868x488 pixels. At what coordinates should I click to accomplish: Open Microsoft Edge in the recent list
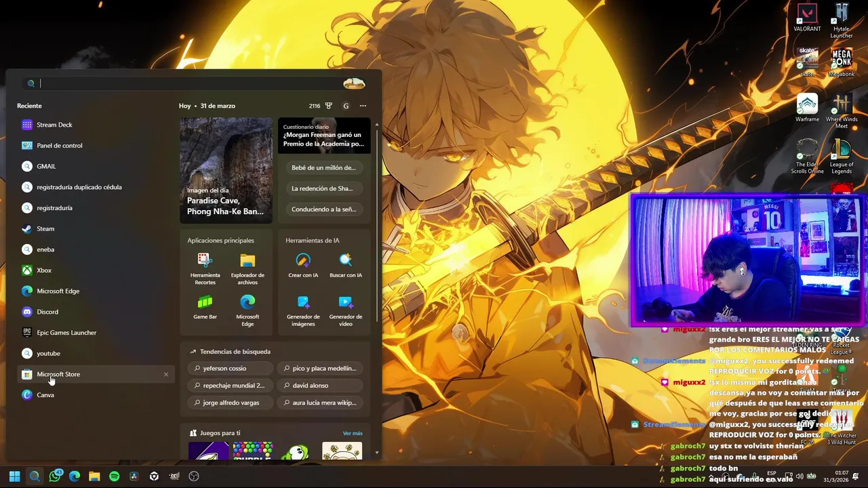coord(95,291)
